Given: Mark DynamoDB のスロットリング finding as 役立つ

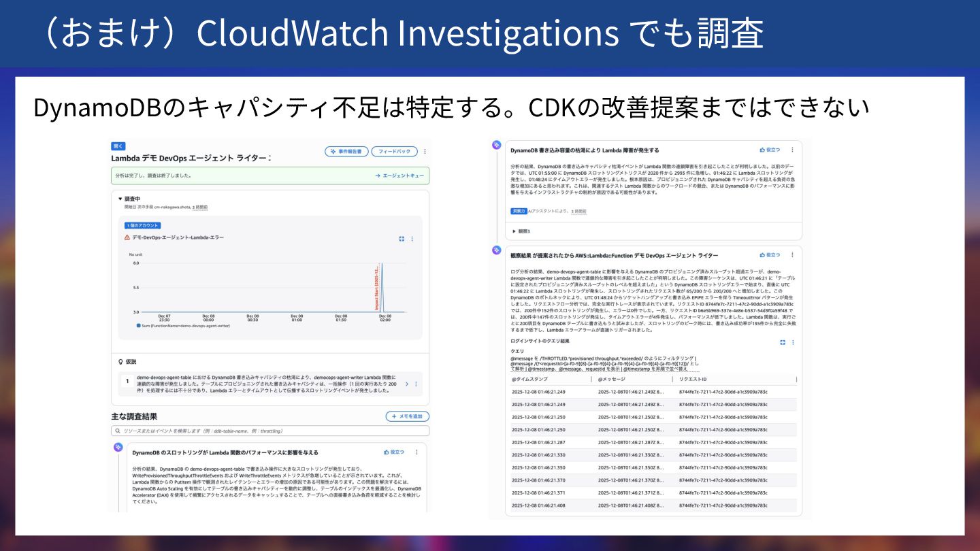Looking at the screenshot, I should [x=393, y=452].
